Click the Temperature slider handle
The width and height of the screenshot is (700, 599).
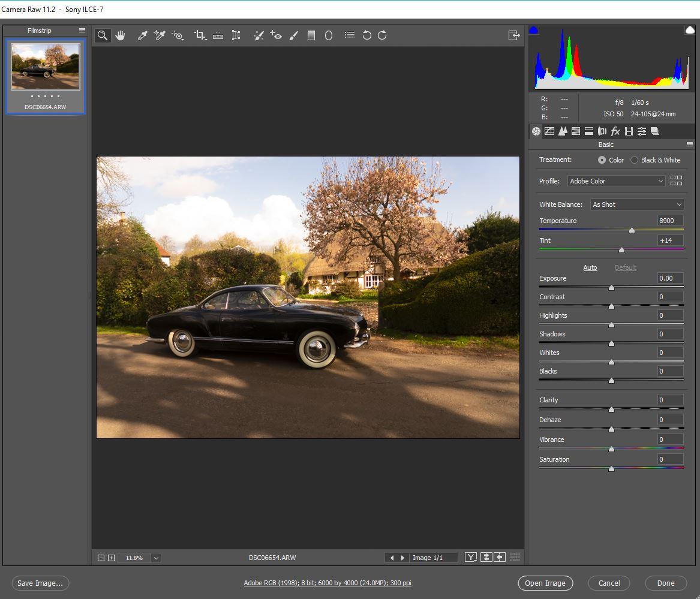pos(632,230)
